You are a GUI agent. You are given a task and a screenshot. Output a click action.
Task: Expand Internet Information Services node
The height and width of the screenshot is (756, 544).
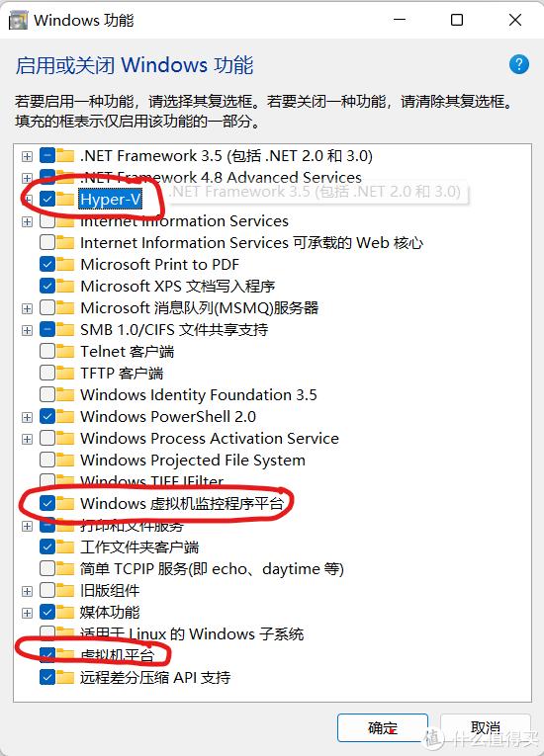tap(27, 221)
